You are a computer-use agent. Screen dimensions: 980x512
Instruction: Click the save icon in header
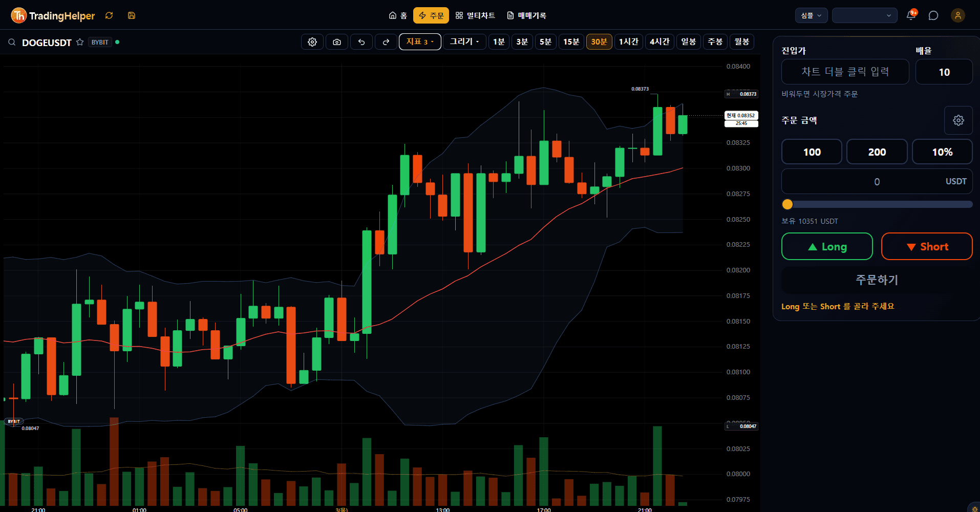click(x=132, y=15)
